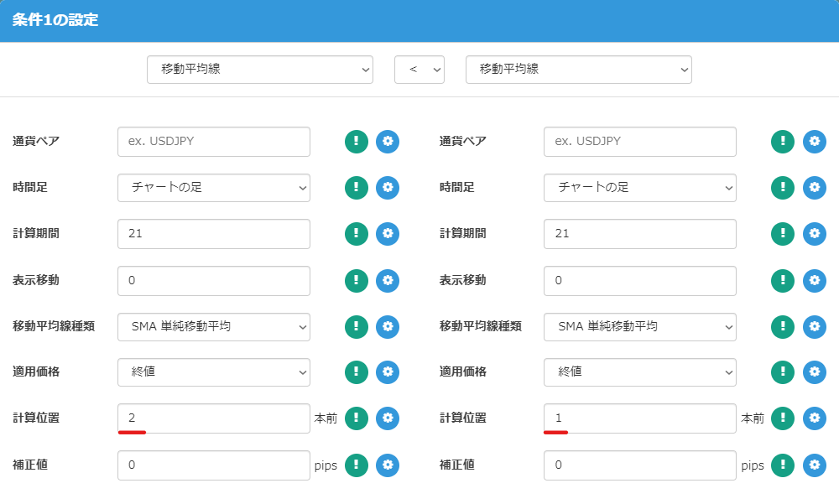This screenshot has width=839, height=504.
Task: Open gear icon beside right 通貨ペア field
Action: pyautogui.click(x=814, y=142)
